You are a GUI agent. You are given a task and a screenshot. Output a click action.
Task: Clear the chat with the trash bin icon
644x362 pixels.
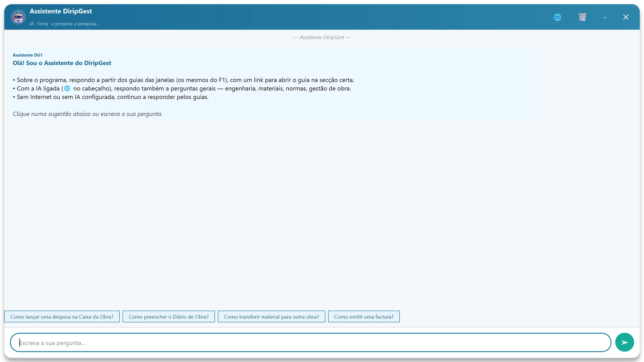pos(582,17)
